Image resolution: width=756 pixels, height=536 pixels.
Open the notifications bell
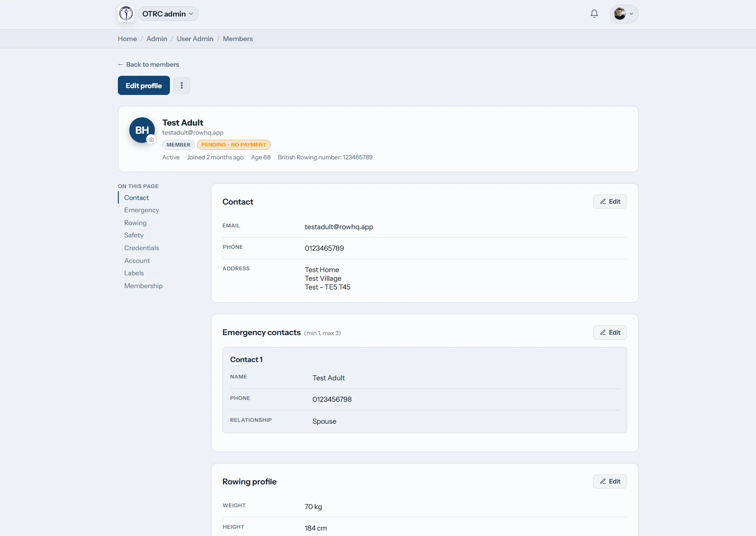(x=594, y=14)
